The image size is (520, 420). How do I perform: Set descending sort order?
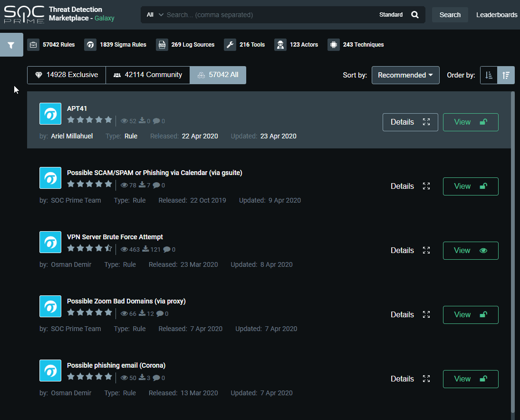tap(506, 75)
